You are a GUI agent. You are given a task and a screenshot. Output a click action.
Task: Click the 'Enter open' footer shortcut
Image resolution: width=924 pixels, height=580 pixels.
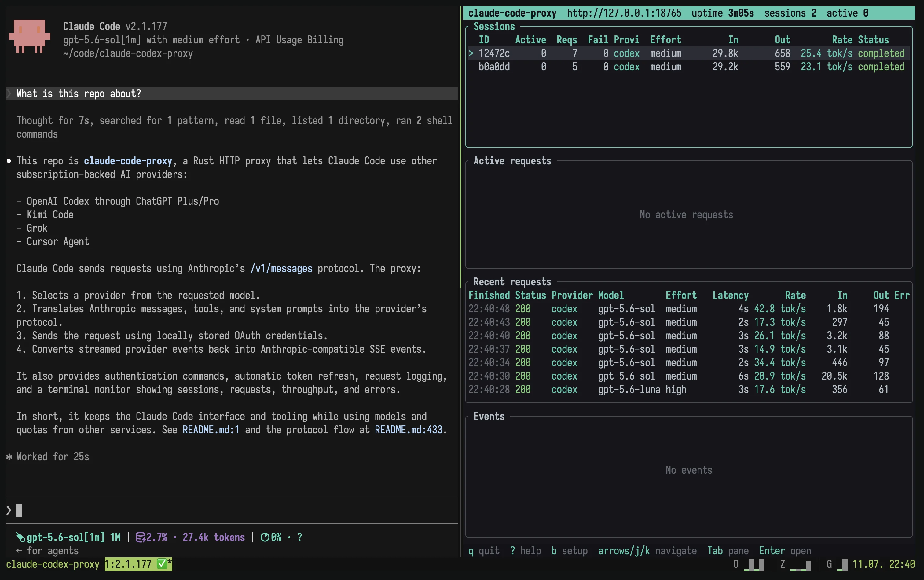coord(785,551)
